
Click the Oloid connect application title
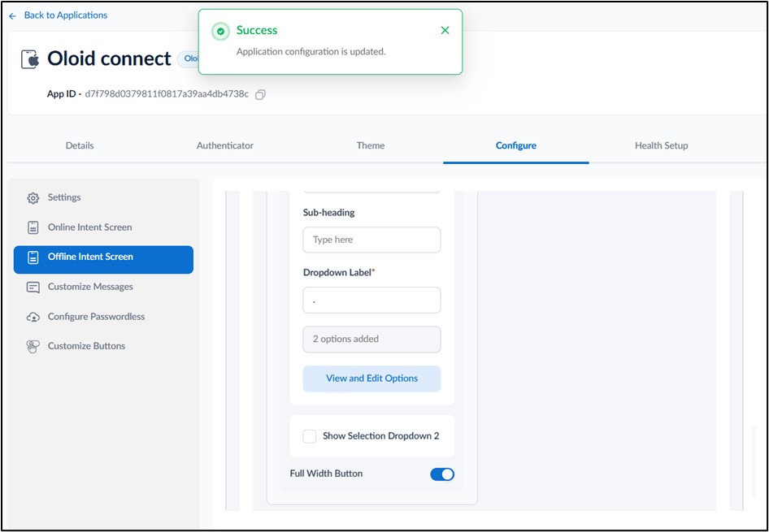(x=110, y=58)
